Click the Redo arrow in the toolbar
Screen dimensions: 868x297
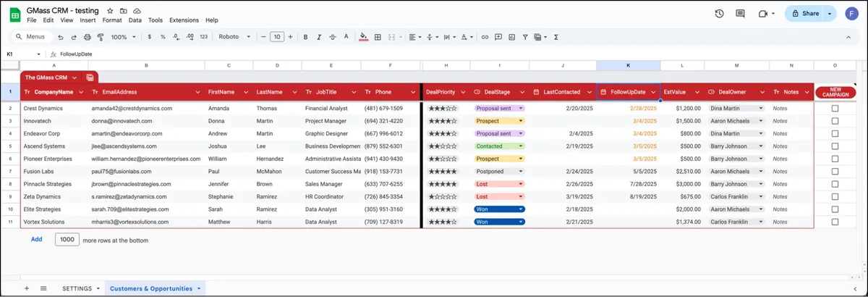click(x=74, y=37)
